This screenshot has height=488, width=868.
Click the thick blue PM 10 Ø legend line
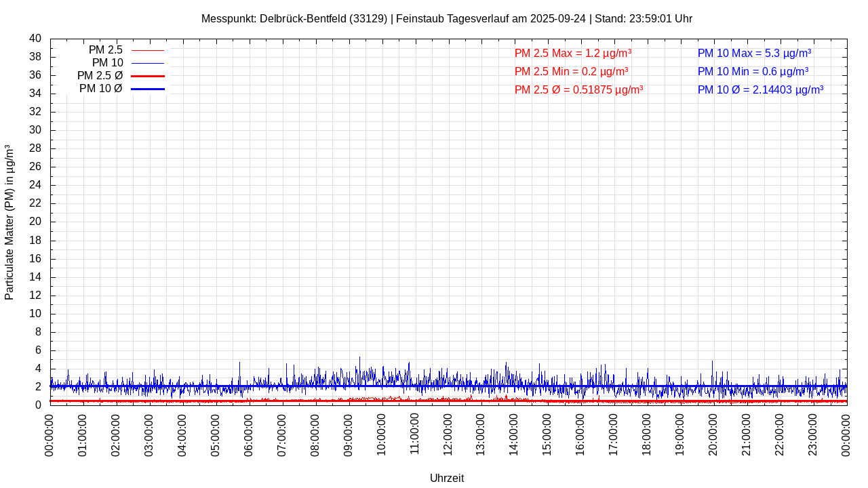coord(148,89)
